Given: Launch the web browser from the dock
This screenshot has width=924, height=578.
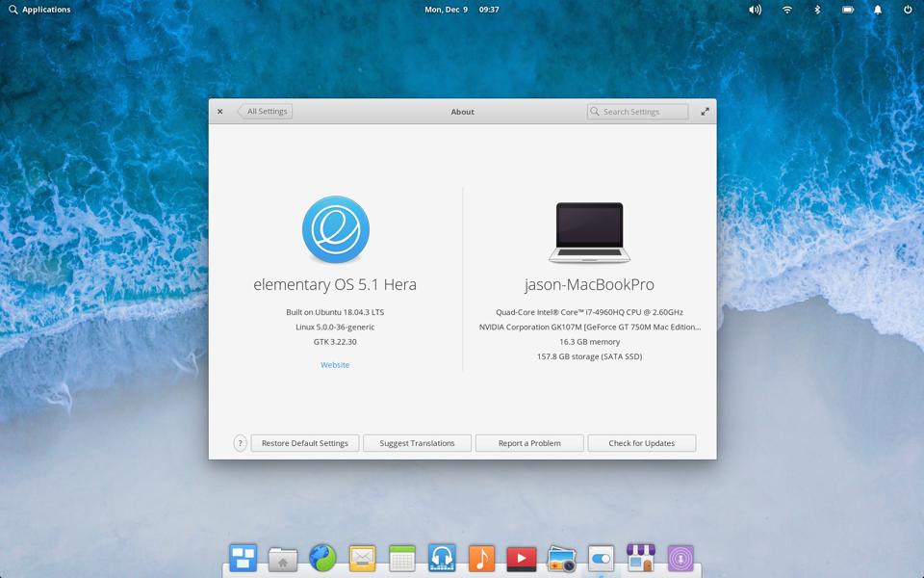Looking at the screenshot, I should pos(322,558).
